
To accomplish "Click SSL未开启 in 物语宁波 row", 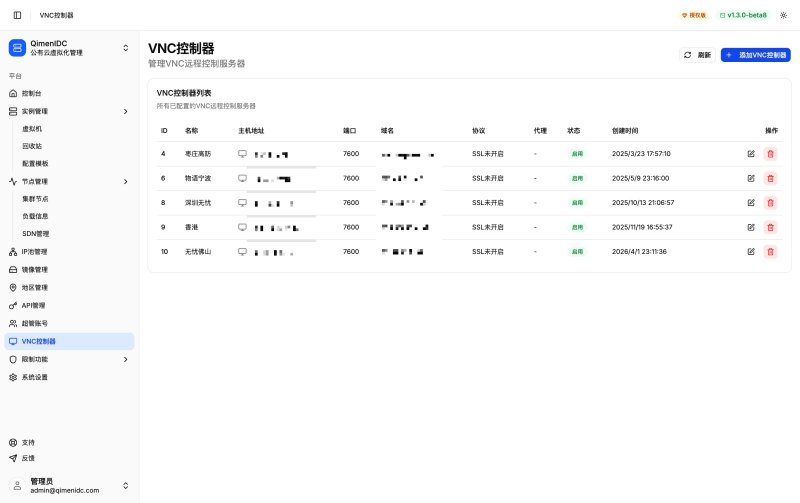I will tap(488, 178).
